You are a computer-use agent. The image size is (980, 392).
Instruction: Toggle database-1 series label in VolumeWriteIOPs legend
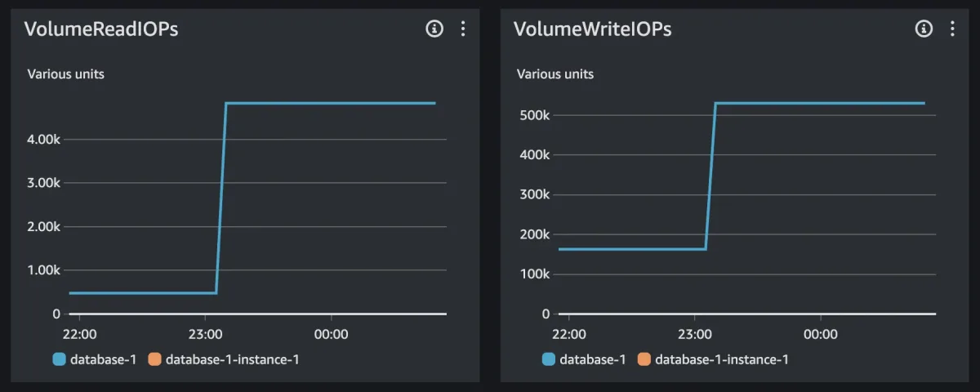[x=592, y=359]
